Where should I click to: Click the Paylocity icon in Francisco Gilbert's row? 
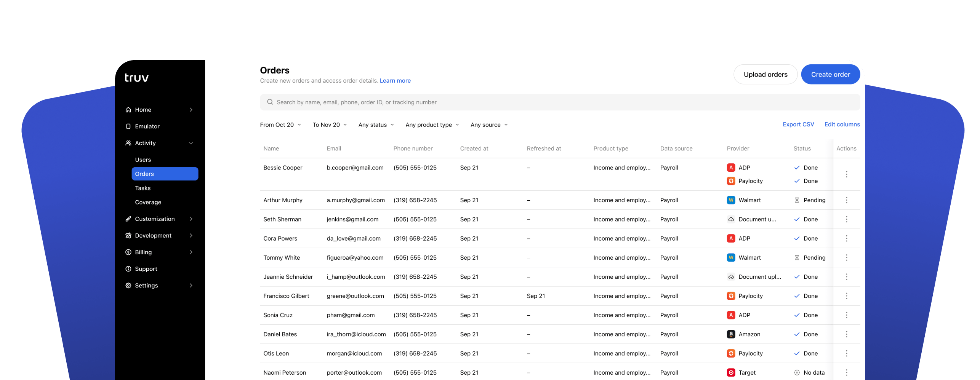coord(731,296)
